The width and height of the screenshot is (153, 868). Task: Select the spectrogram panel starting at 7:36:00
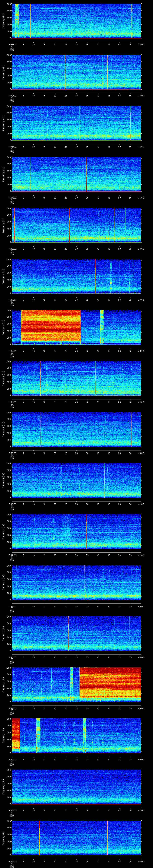click(x=77, y=276)
